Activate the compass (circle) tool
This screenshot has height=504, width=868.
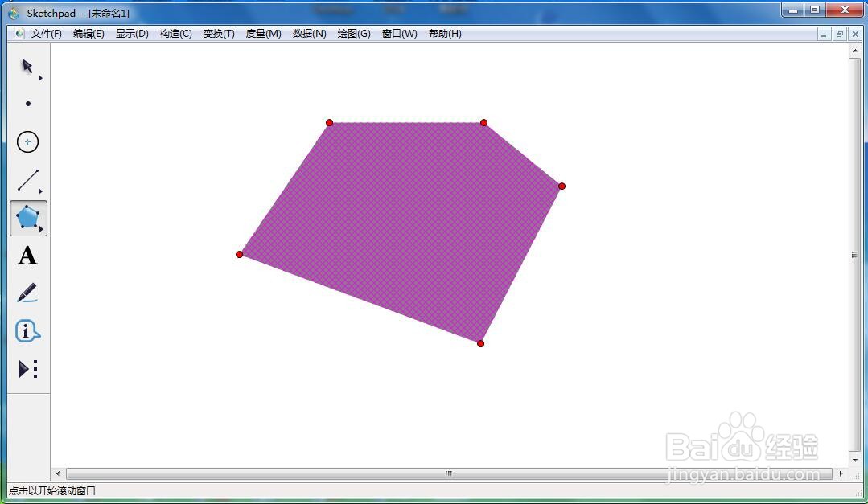pyautogui.click(x=27, y=141)
